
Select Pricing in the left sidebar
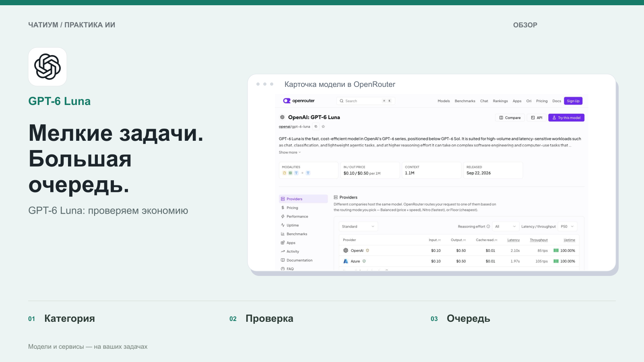303,208
